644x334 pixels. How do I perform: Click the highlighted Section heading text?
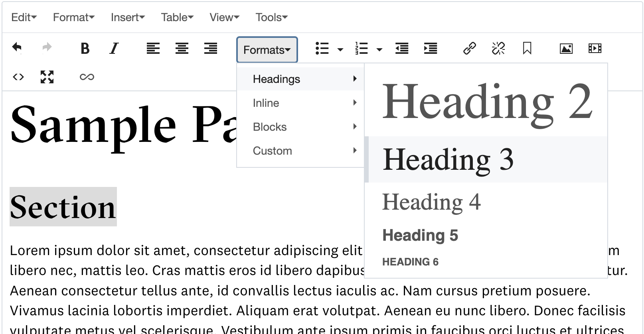[63, 207]
